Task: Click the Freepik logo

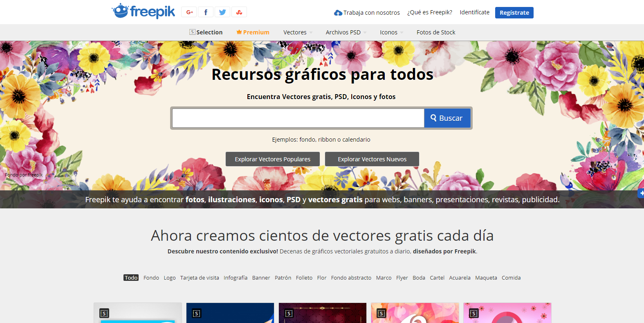Action: point(144,11)
